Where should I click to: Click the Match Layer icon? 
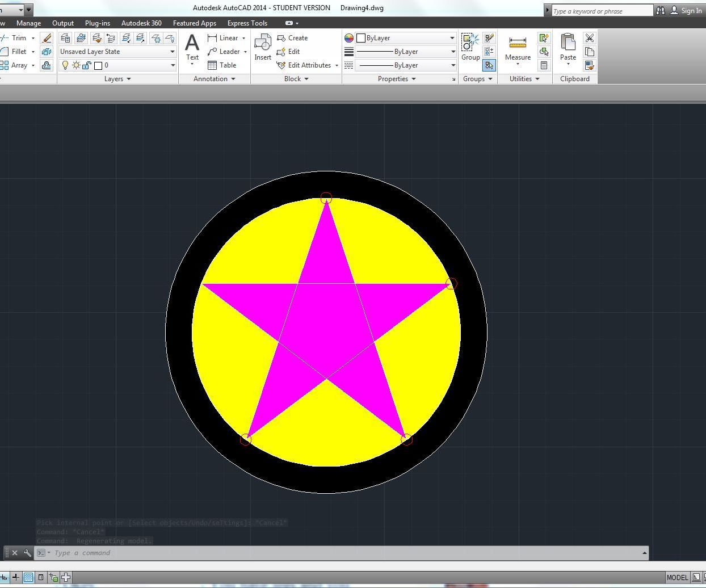(x=96, y=38)
